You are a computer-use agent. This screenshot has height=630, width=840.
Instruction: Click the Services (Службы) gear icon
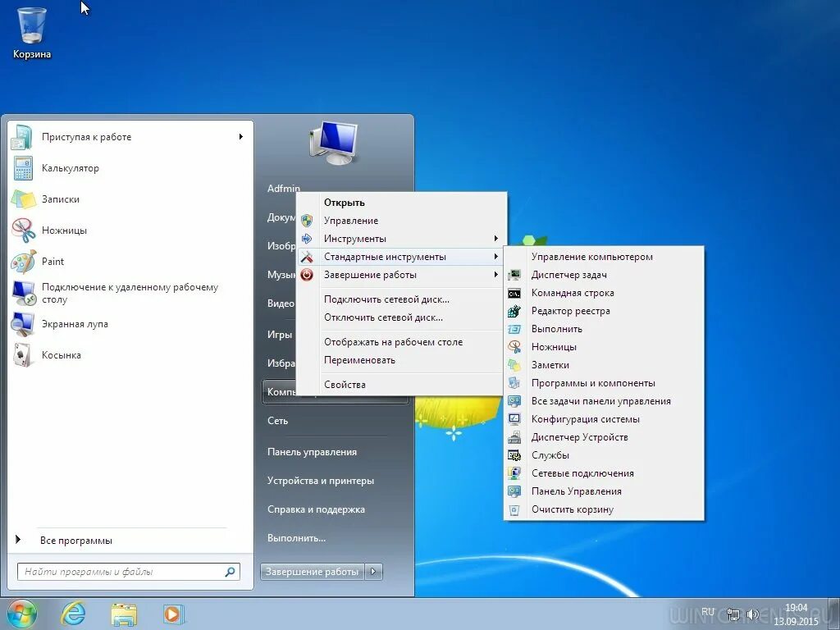pos(514,455)
